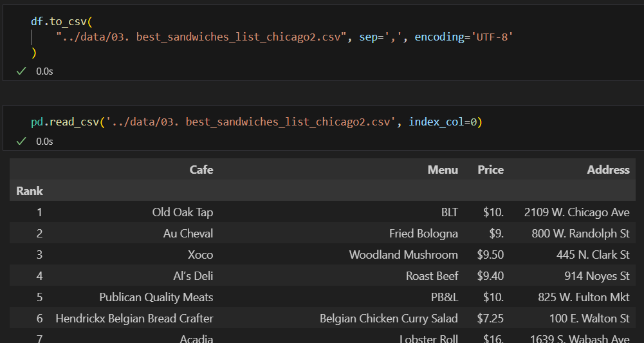Click the '$9.50' price cell
The height and width of the screenshot is (343, 644).
pyautogui.click(x=490, y=255)
